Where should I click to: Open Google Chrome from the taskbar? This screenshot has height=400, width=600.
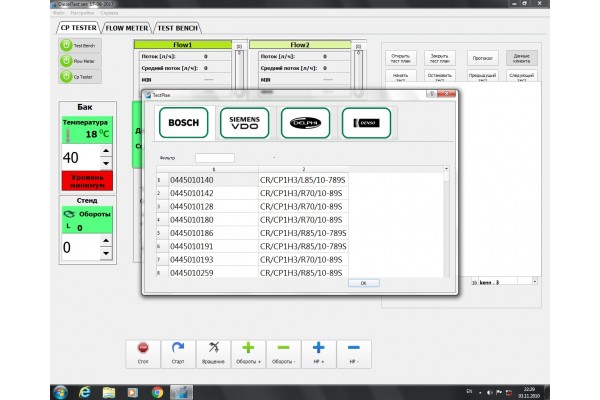pos(157,390)
